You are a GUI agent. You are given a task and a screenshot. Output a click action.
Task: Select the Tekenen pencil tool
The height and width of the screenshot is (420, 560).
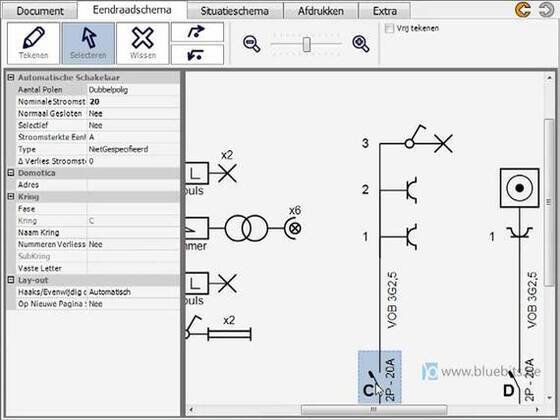pyautogui.click(x=33, y=43)
